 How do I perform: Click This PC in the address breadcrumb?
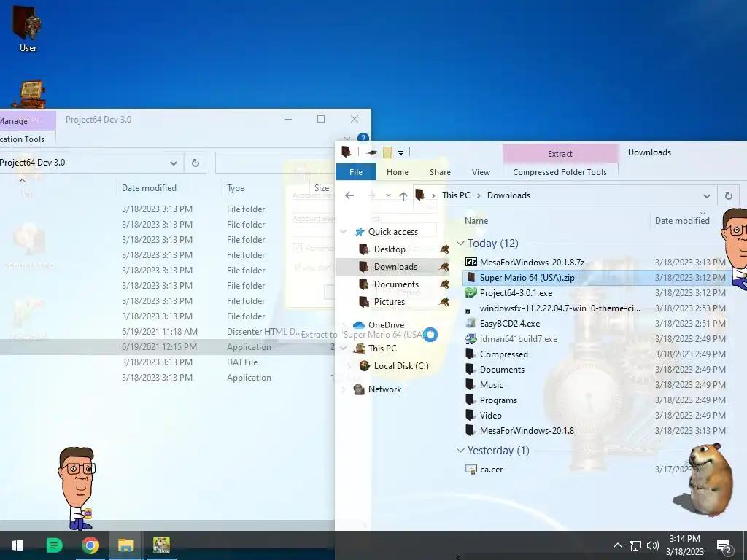point(456,195)
